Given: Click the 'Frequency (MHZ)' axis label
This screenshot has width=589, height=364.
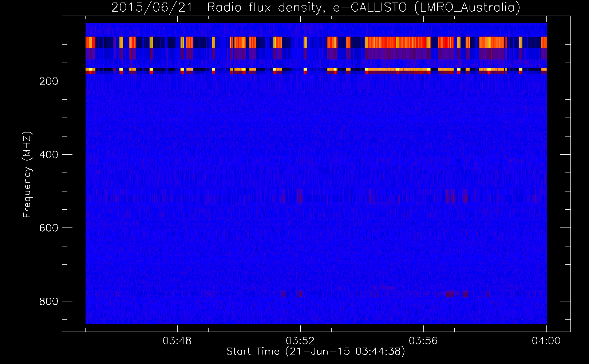Looking at the screenshot, I should coord(27,175).
